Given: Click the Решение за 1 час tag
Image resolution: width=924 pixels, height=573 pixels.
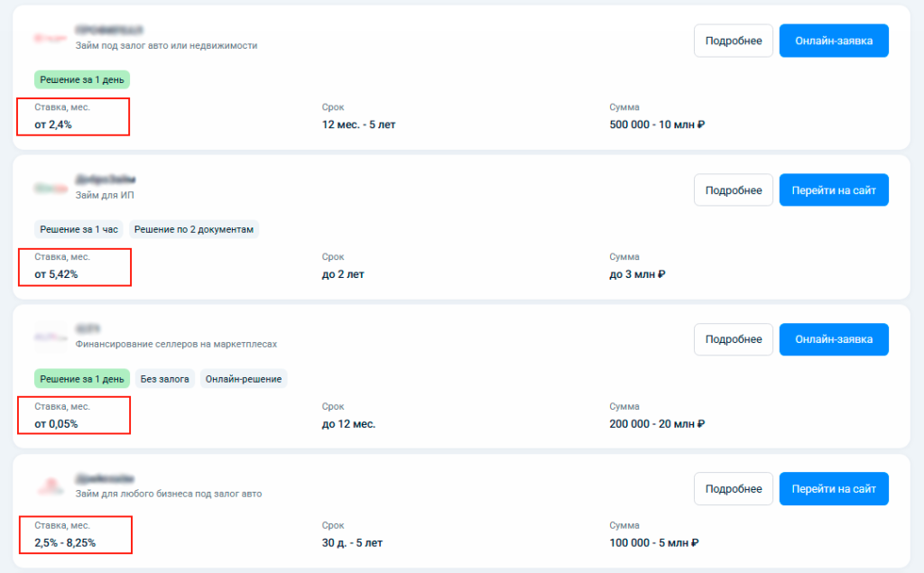Looking at the screenshot, I should 79,229.
